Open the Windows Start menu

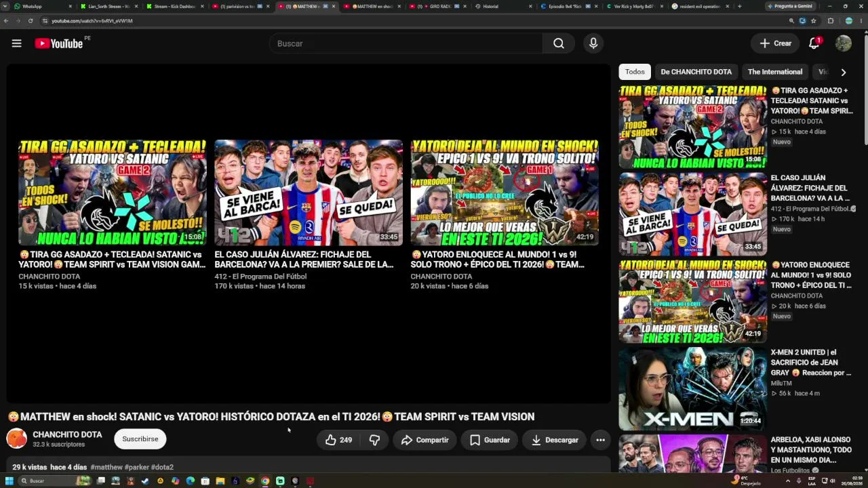9,481
